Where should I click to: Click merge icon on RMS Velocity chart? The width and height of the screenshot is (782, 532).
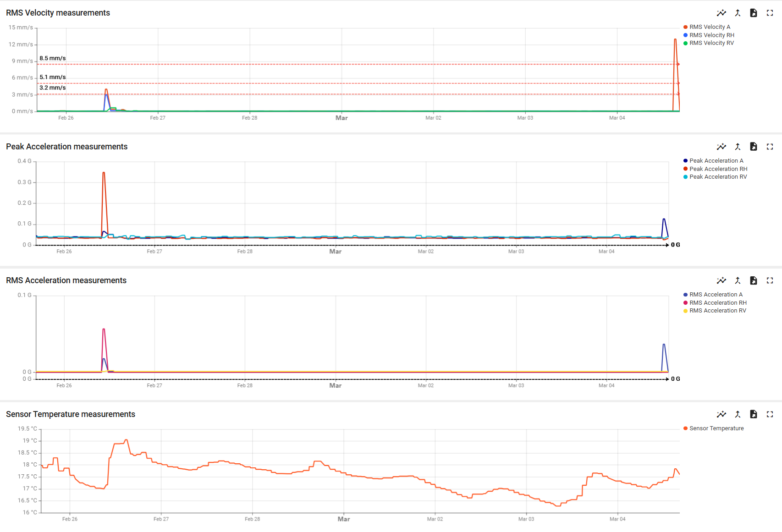pyautogui.click(x=738, y=13)
